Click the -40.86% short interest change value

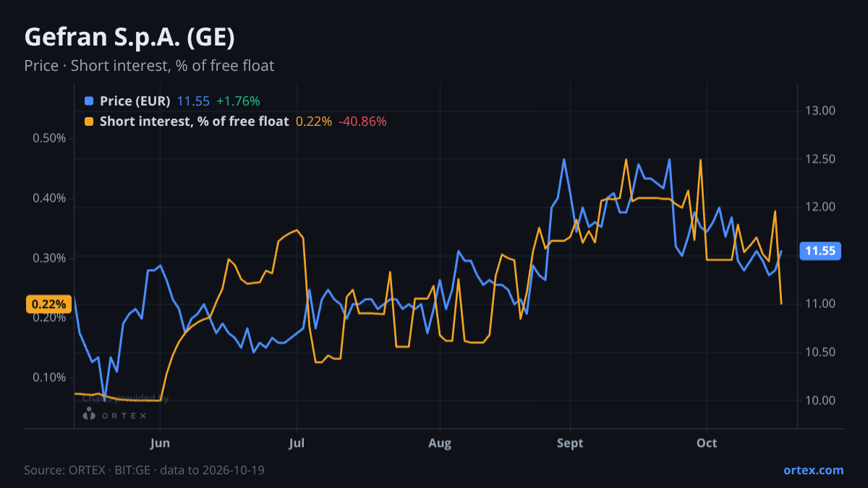[x=362, y=121]
